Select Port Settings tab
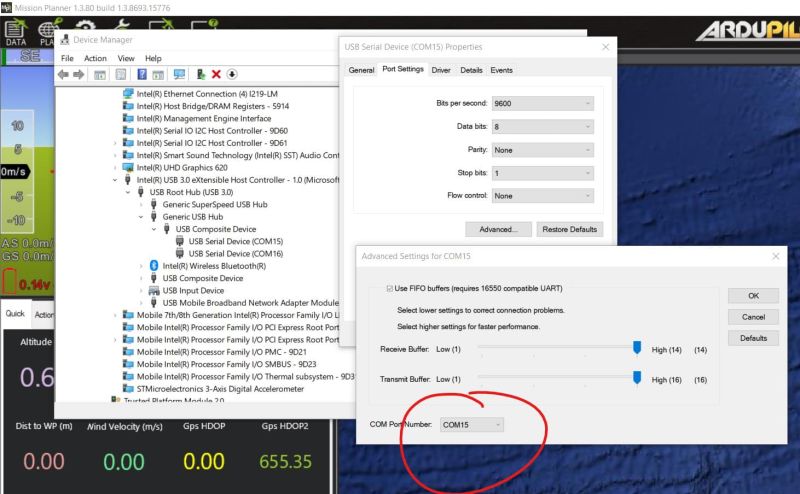The height and width of the screenshot is (494, 800). [x=403, y=69]
